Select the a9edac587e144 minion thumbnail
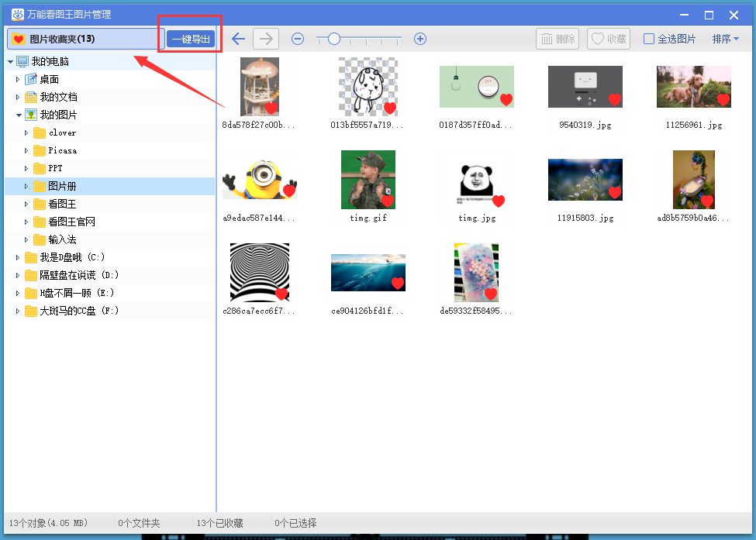This screenshot has width=756, height=540. coord(260,180)
